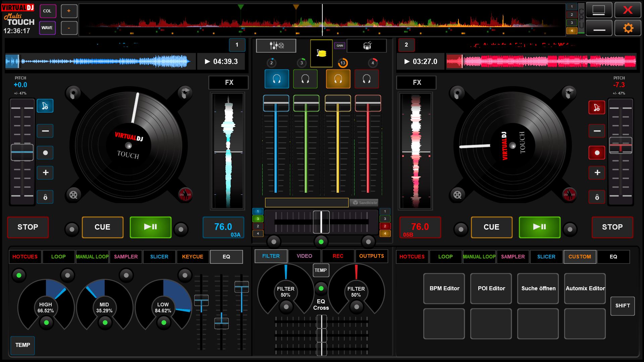The image size is (644, 362).
Task: Open the mixer/video panel icon
Action: [276, 46]
